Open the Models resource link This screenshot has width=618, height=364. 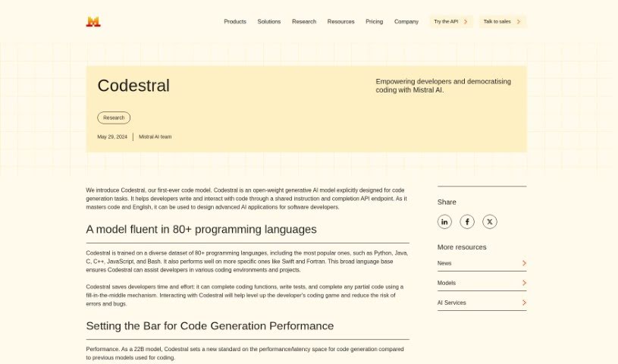pos(482,283)
